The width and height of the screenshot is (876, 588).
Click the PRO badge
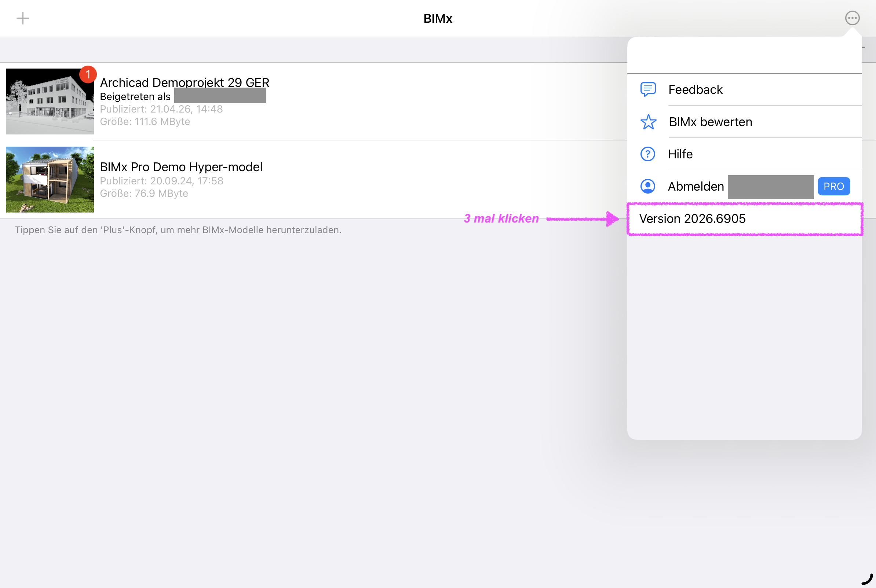pos(833,186)
